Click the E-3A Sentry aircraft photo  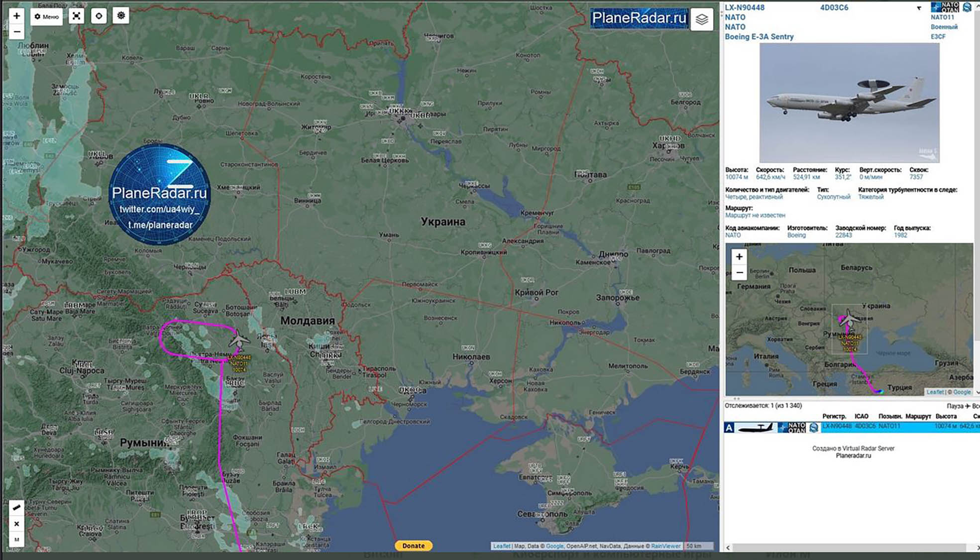849,102
